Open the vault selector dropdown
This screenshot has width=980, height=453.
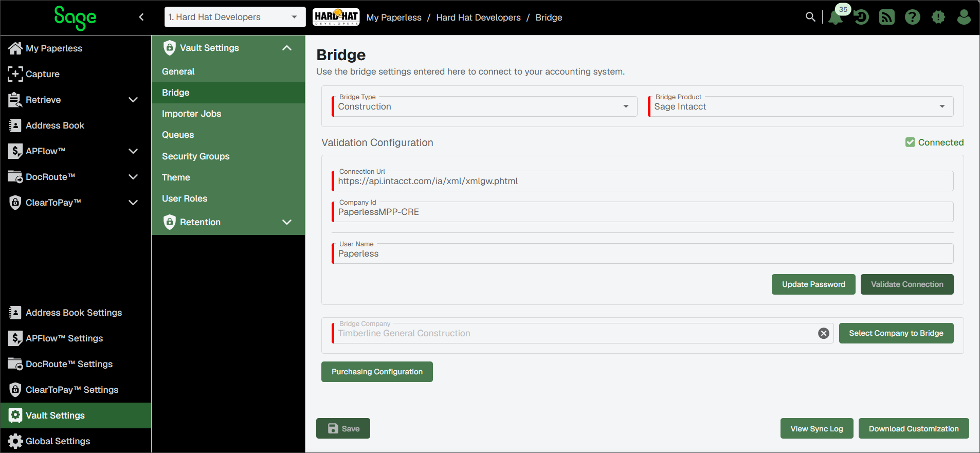click(x=235, y=17)
